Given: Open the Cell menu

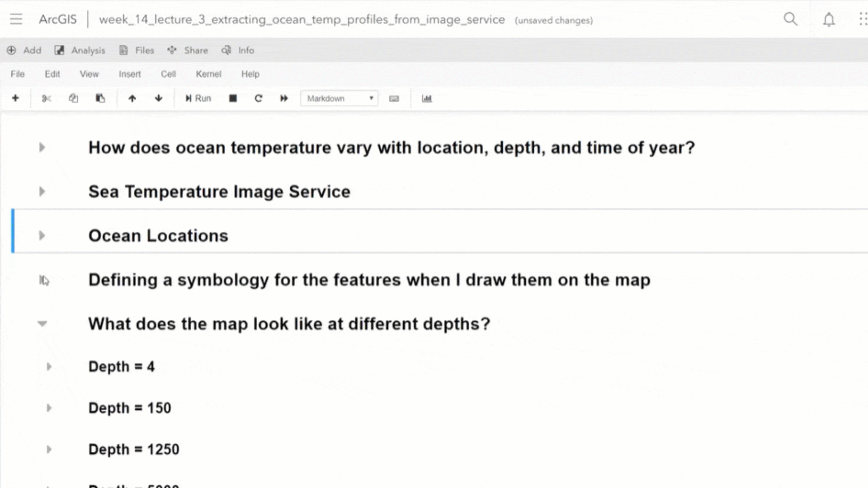Looking at the screenshot, I should (x=168, y=74).
